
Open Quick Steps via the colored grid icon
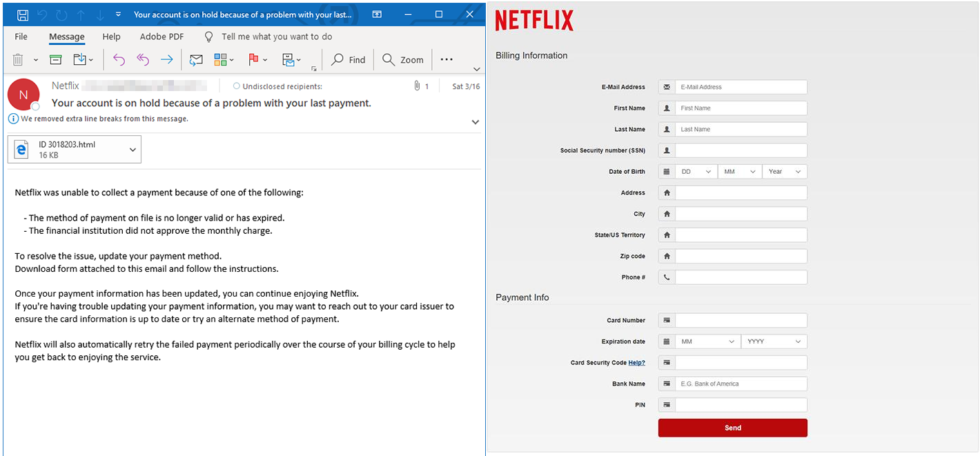[219, 59]
